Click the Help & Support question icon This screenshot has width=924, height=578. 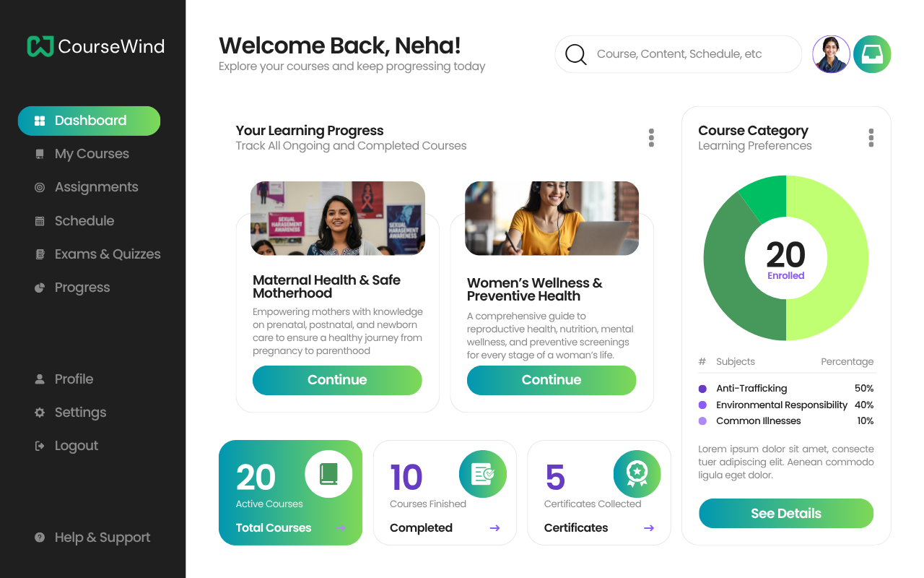[x=40, y=538]
